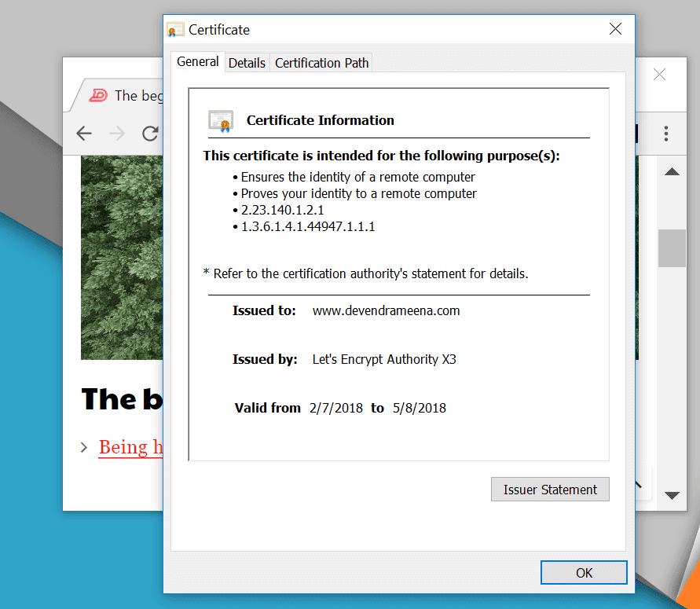This screenshot has width=700, height=609.
Task: Click the 'www.devendrameena.com' issued-to text
Action: (x=386, y=310)
